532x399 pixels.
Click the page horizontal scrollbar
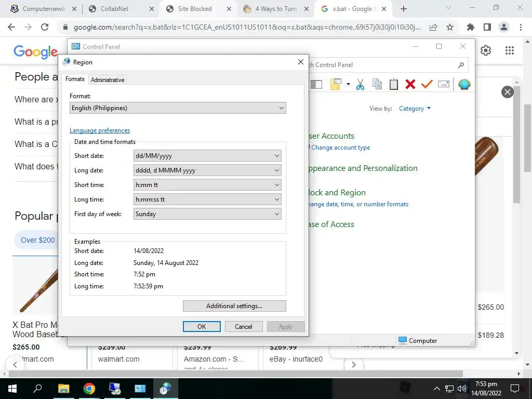(x=236, y=374)
